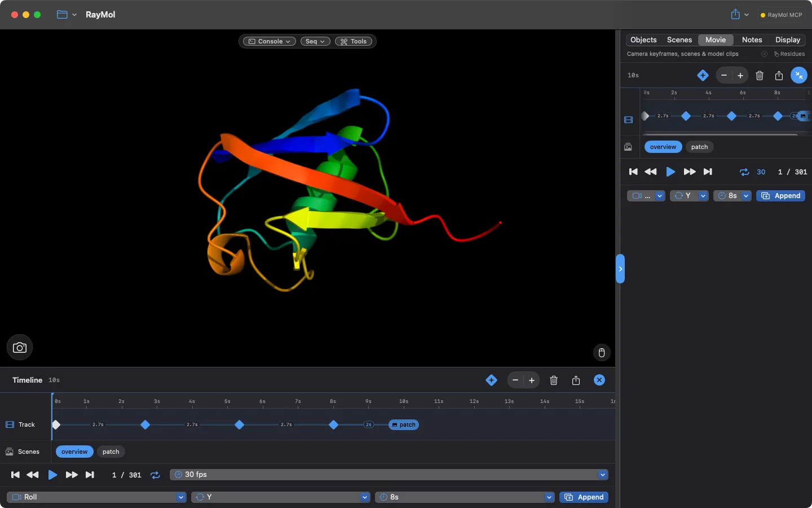The image size is (812, 508).
Task: Fast forward in the Movie side panel
Action: tap(690, 172)
